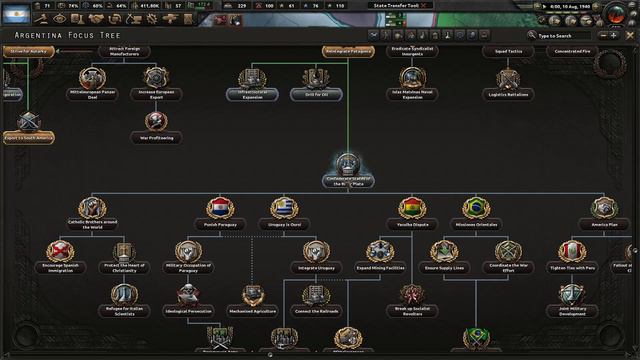Select the Protect the Heart of Christianity focus
Viewport: 640px width, 360px height.
click(x=124, y=257)
